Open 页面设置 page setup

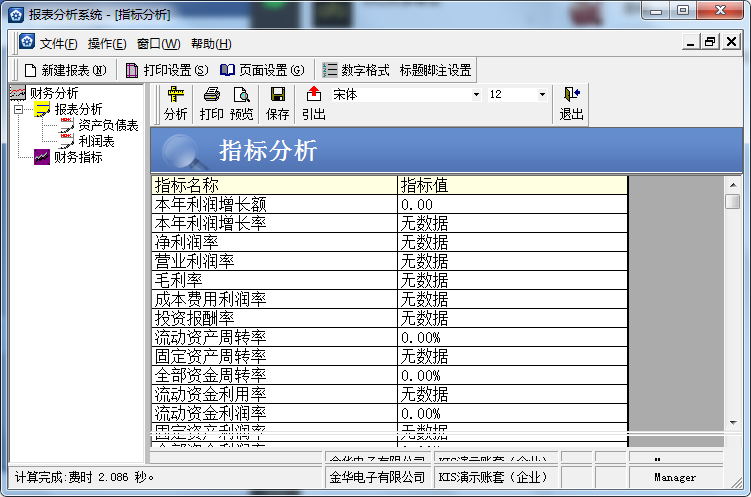click(262, 70)
